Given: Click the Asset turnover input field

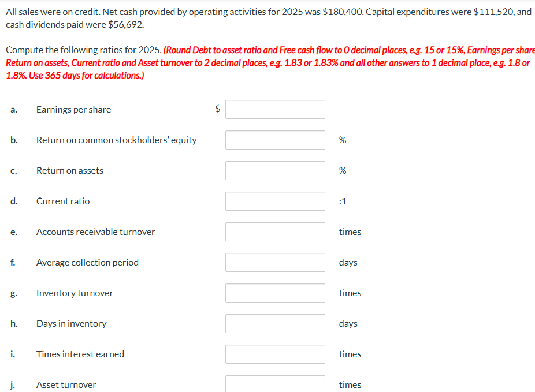Looking at the screenshot, I should pos(275,384).
